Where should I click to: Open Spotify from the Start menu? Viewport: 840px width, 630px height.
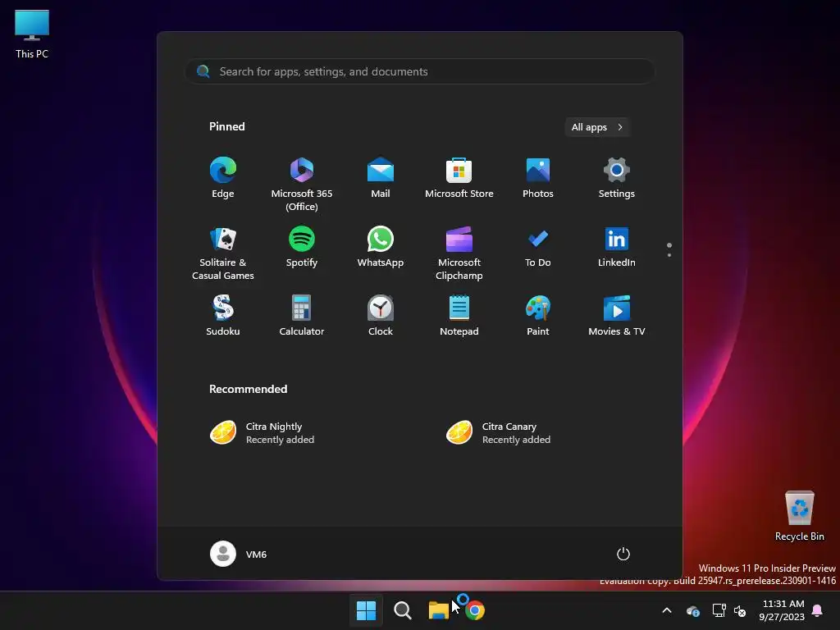pos(302,247)
